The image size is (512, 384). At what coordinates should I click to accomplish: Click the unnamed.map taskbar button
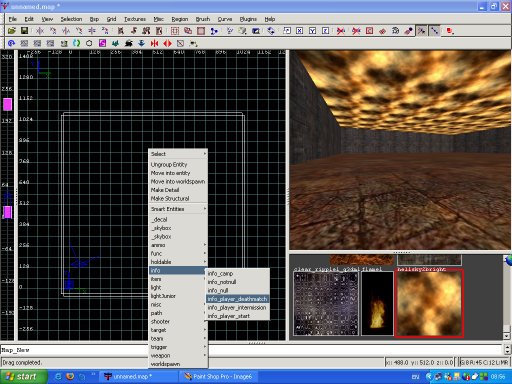tap(138, 377)
